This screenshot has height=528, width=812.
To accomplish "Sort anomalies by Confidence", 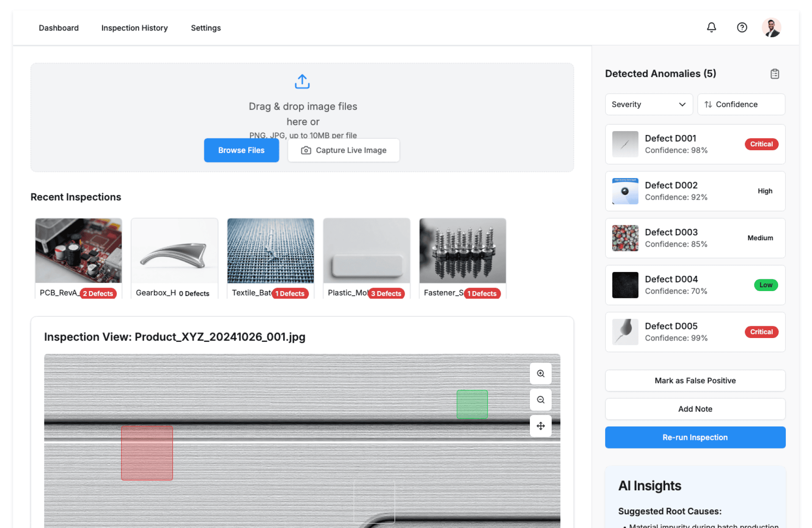I will click(x=741, y=104).
